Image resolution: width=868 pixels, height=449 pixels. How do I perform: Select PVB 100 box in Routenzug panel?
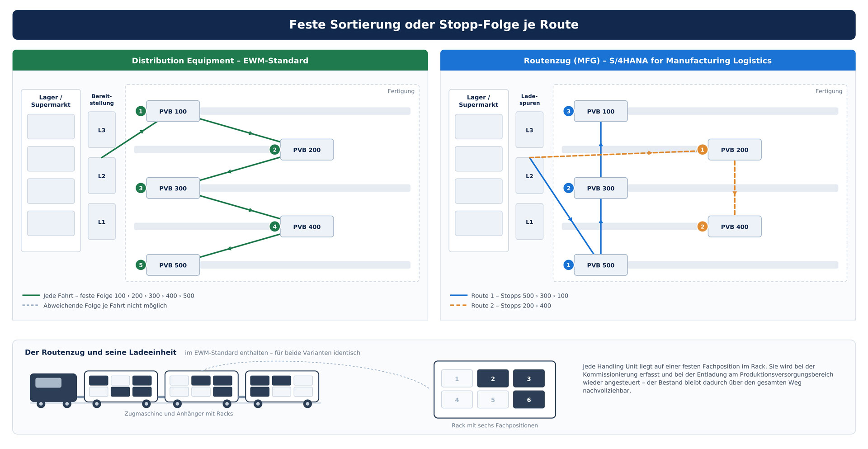pyautogui.click(x=600, y=111)
